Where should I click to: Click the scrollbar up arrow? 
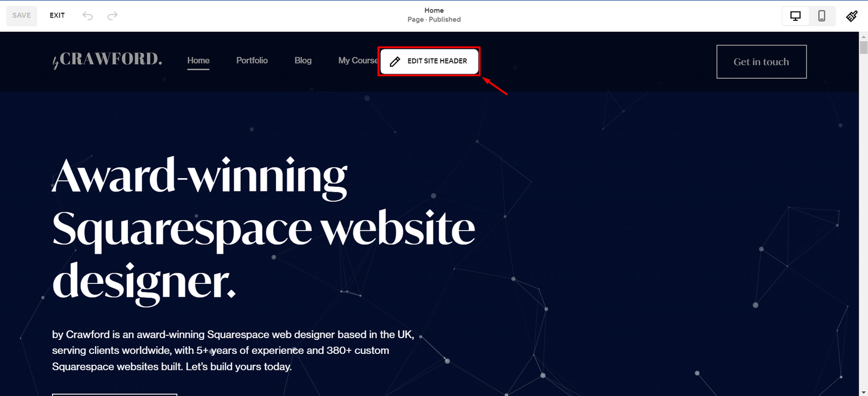[863, 36]
